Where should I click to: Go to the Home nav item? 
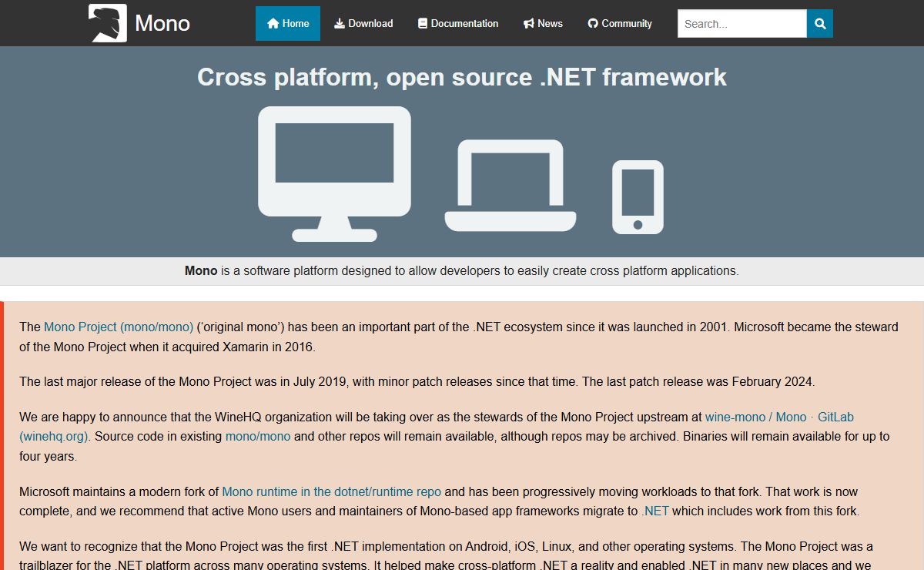click(x=288, y=23)
